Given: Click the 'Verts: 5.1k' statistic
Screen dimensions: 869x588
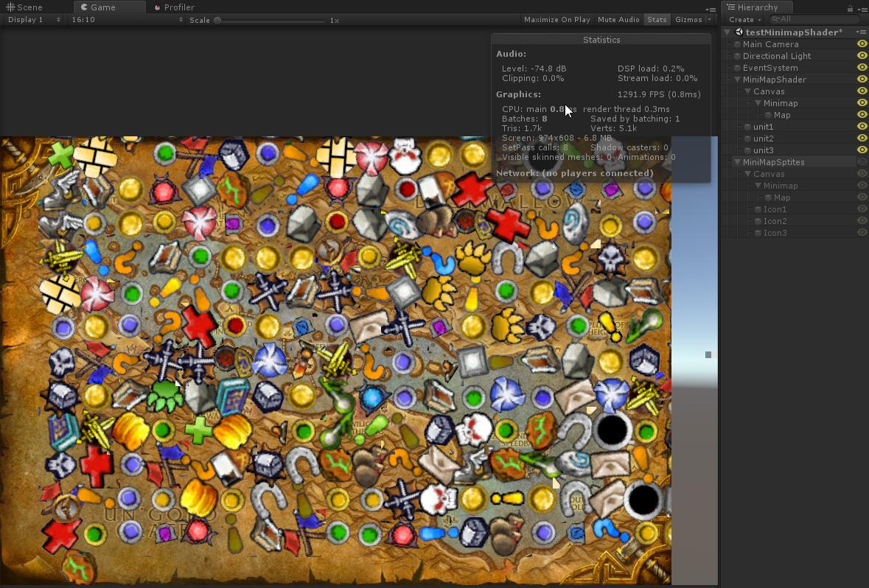Looking at the screenshot, I should coord(613,128).
